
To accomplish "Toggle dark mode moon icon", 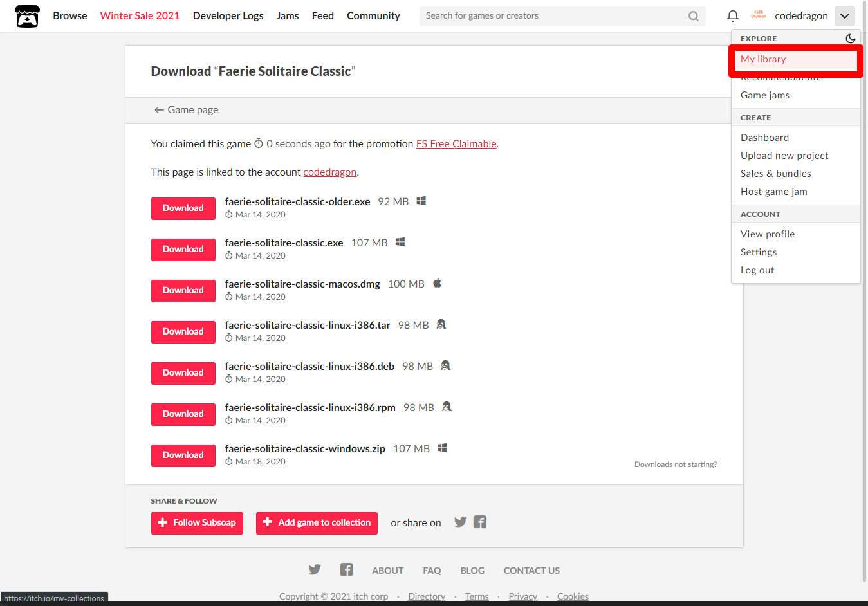I will click(x=850, y=39).
